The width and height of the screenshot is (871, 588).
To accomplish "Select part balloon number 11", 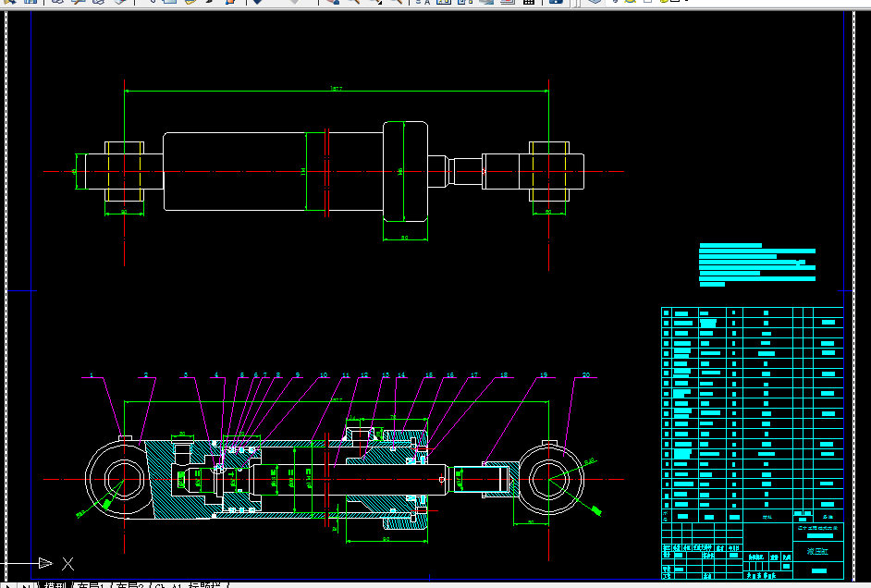I will click(346, 375).
